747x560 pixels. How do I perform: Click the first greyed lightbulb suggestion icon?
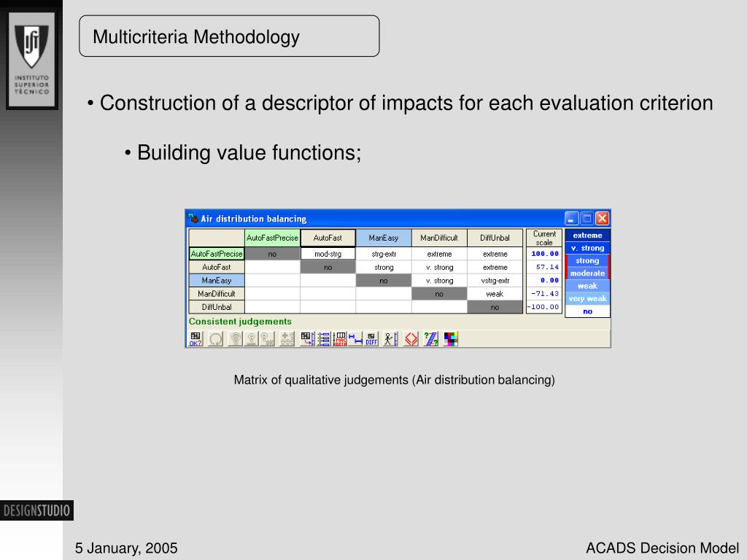point(235,338)
